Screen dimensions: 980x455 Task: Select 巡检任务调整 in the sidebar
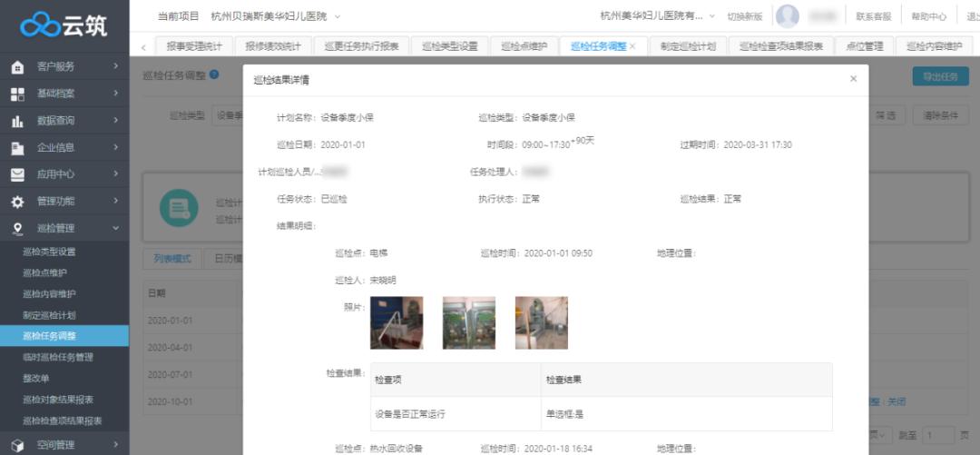coord(64,336)
